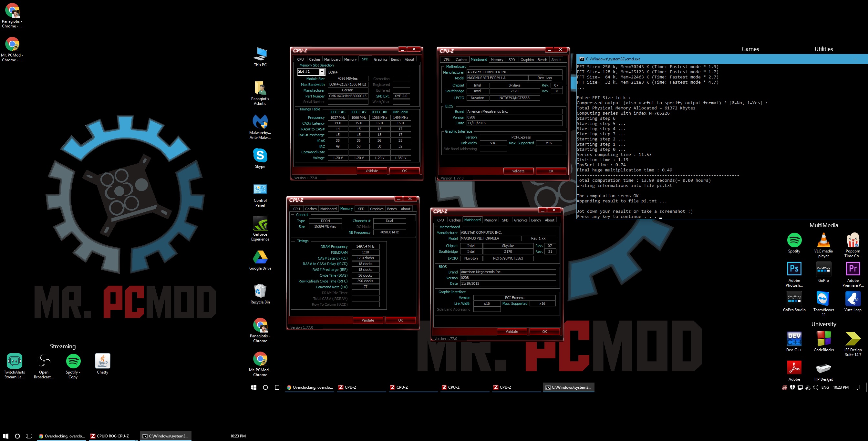This screenshot has width=868, height=441.
Task: Click the 16384 MBytes memory size value
Action: 325,226
